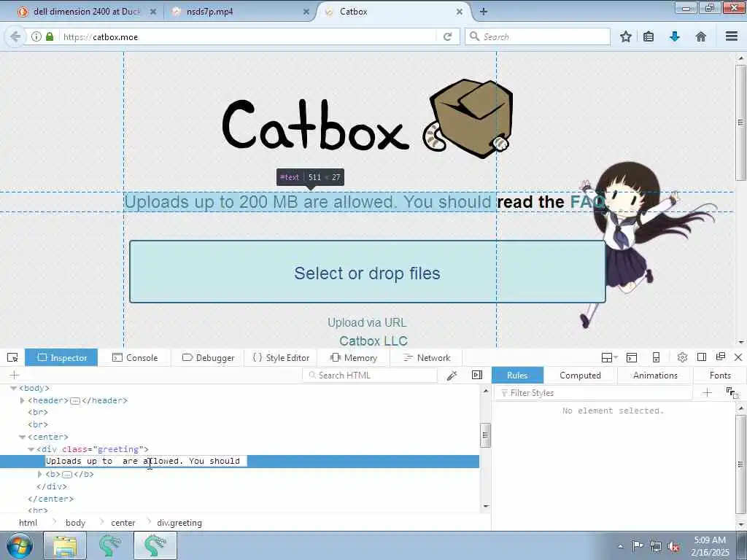Click the browser back arrow button

[15, 36]
